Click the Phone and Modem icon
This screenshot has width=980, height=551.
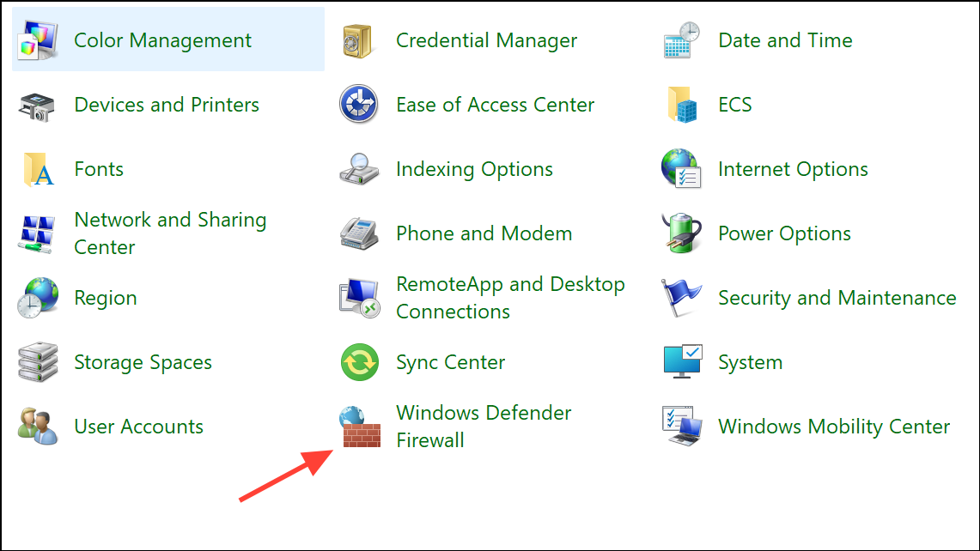(361, 233)
